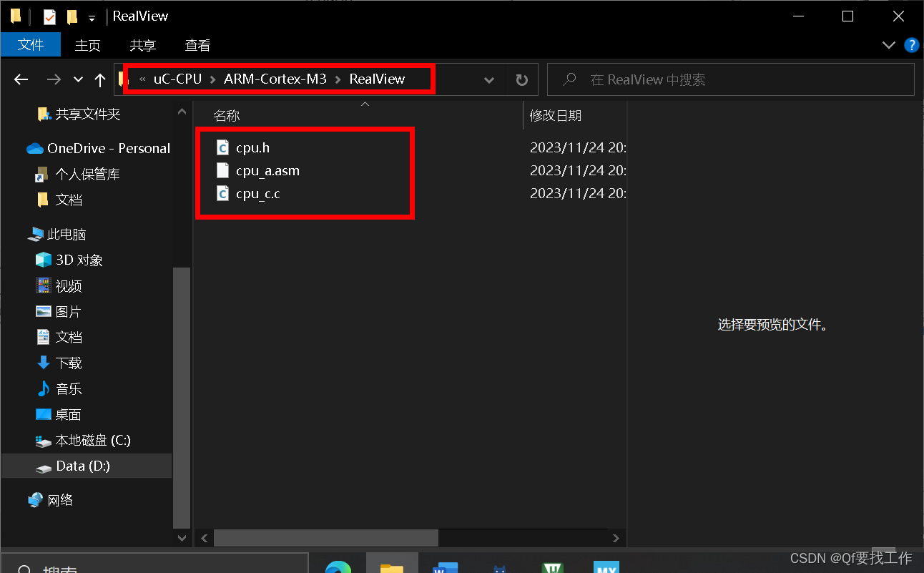
Task: Click the Forward navigation arrow
Action: [54, 79]
